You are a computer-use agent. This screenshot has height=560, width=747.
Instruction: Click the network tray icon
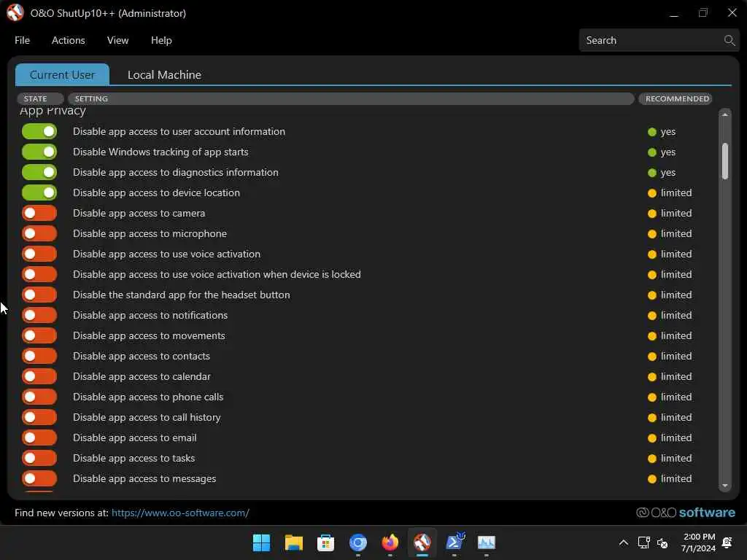click(643, 542)
